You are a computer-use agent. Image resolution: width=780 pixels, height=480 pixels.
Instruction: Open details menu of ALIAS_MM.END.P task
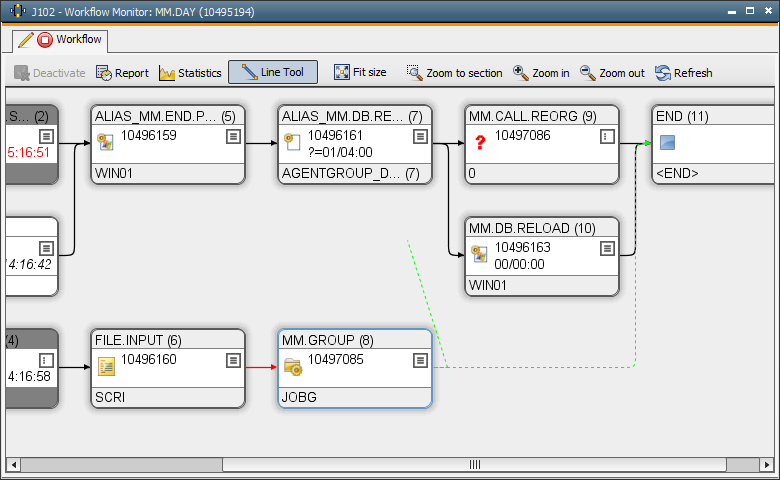233,136
